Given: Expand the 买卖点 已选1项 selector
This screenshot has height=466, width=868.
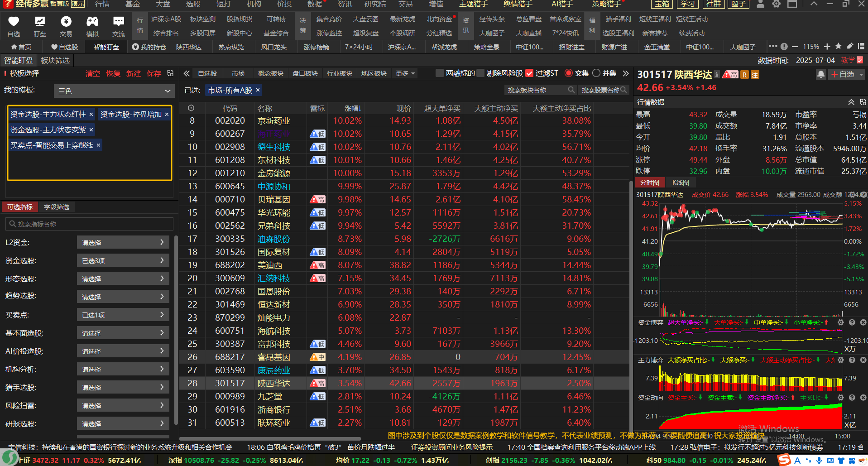Looking at the screenshot, I should [x=123, y=315].
